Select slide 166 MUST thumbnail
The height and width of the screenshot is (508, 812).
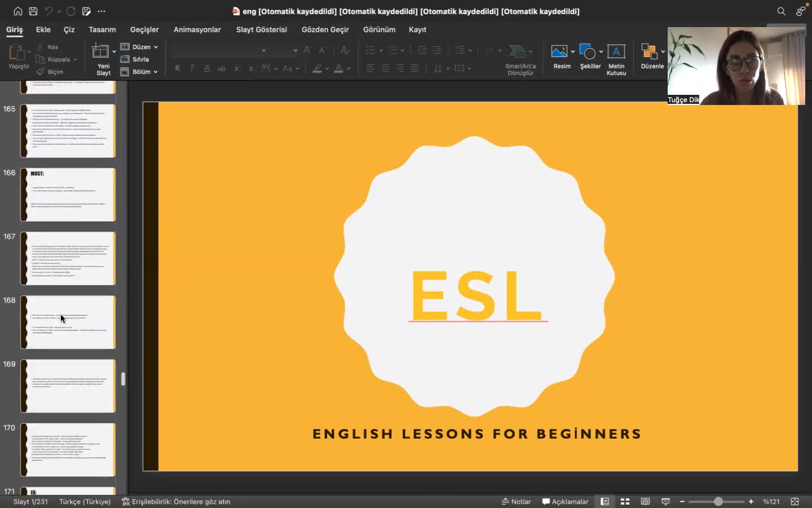[x=68, y=195]
